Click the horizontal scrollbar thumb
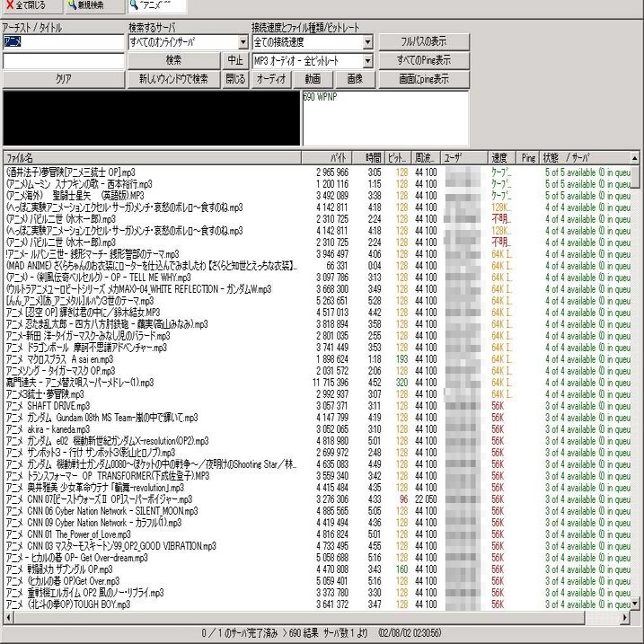The height and width of the screenshot is (644, 644). tap(299, 617)
